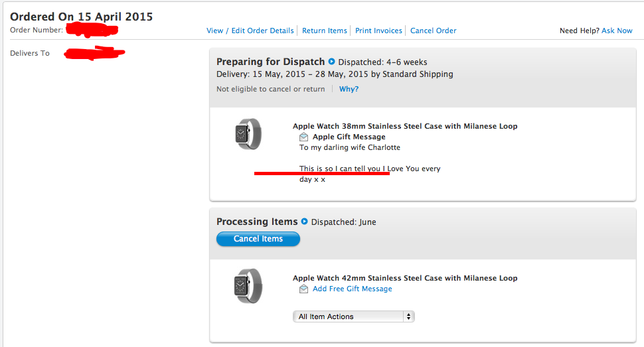Select the 'Dispatched: 4–6 weeks' text

coord(382,62)
